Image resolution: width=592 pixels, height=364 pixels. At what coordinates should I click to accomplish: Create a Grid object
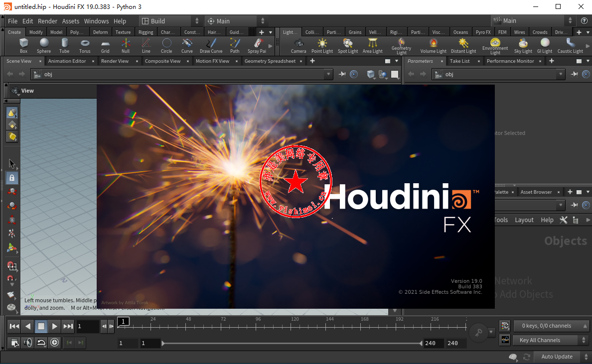[x=105, y=46]
